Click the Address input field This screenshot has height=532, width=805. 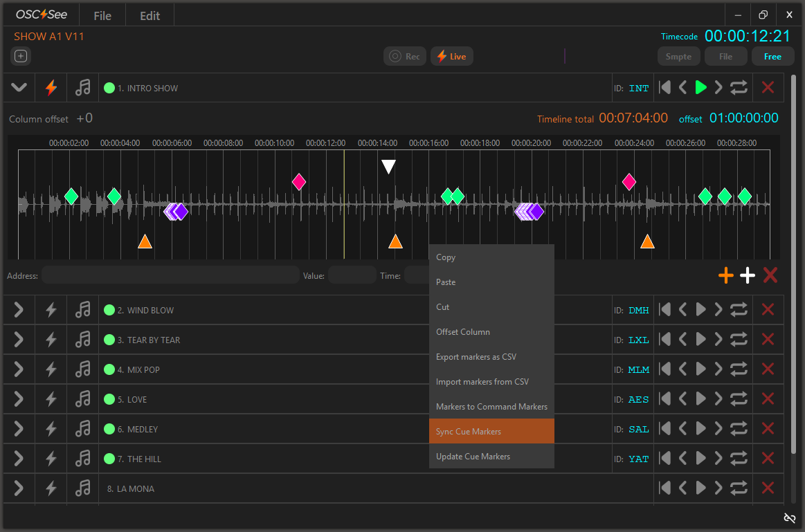pos(170,275)
